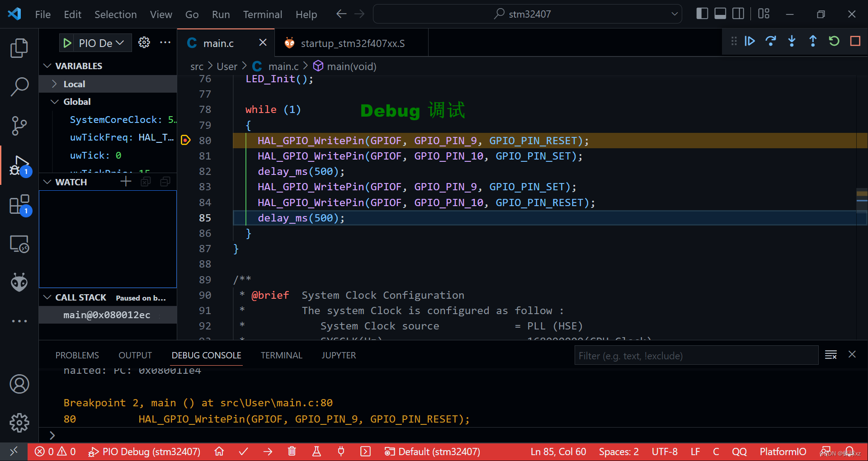
Task: Open Customize Layout options
Action: pos(764,14)
